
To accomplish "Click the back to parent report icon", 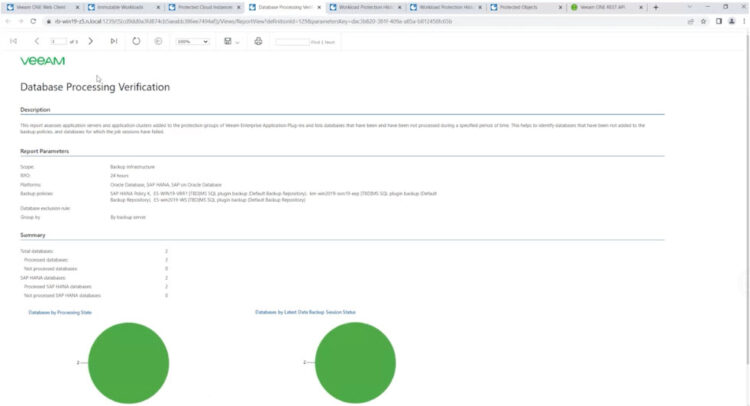I will pyautogui.click(x=158, y=41).
